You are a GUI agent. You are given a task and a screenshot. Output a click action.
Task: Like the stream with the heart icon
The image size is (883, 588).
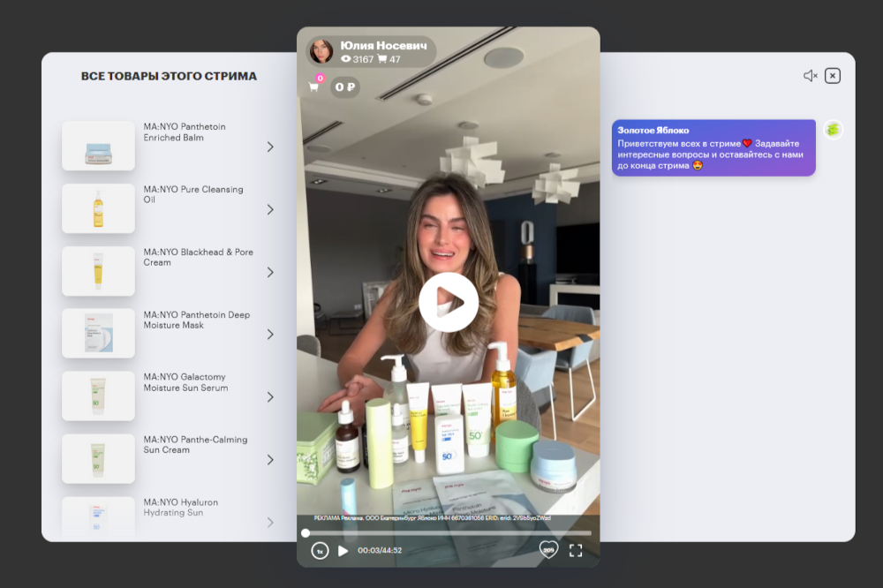click(x=548, y=550)
